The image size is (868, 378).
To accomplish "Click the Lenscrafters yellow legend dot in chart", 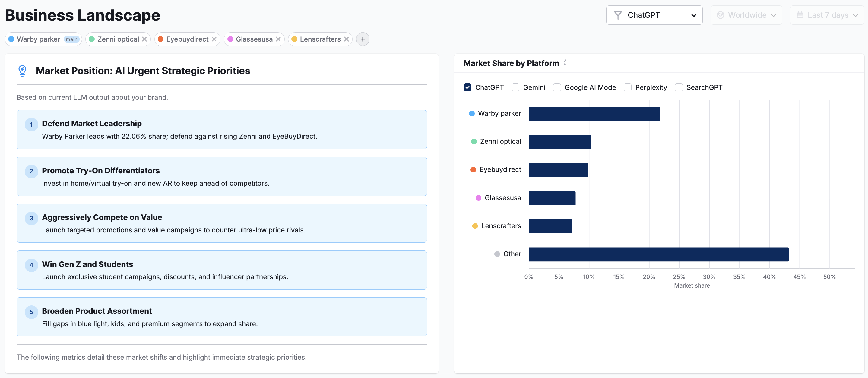I will click(x=475, y=226).
